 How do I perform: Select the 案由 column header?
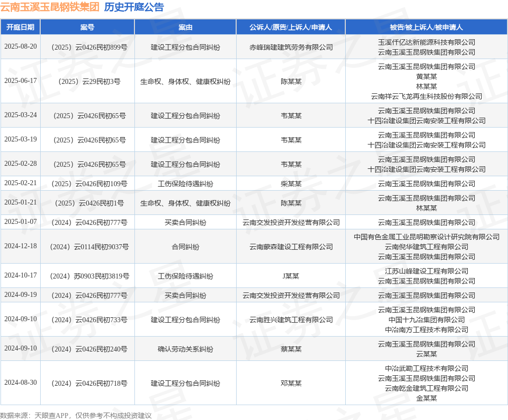(x=186, y=27)
